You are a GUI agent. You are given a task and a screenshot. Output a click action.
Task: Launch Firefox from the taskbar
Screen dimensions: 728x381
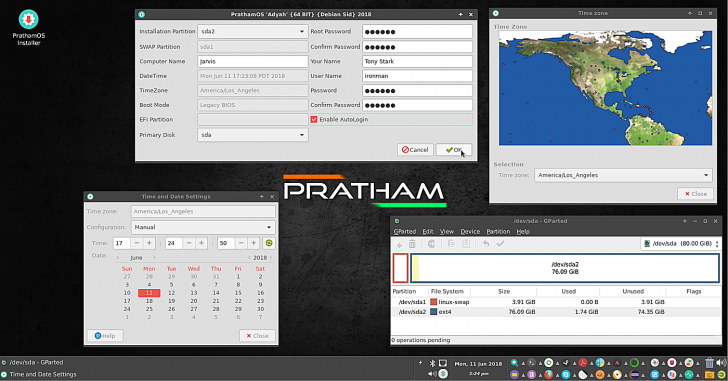[x=549, y=375]
